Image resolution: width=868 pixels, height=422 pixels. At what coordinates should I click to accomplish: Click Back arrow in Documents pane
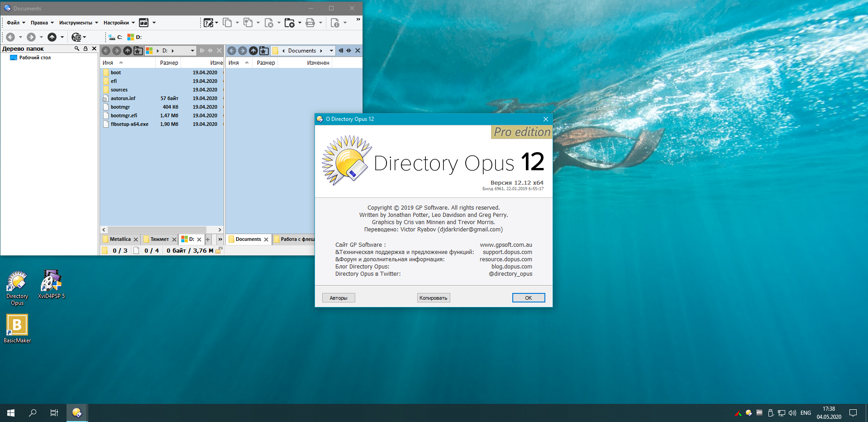(232, 51)
